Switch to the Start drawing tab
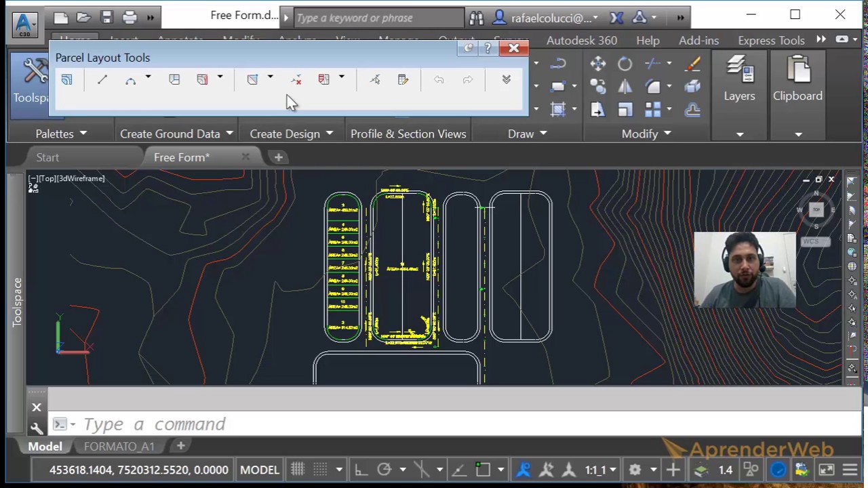868x488 pixels. (x=47, y=157)
